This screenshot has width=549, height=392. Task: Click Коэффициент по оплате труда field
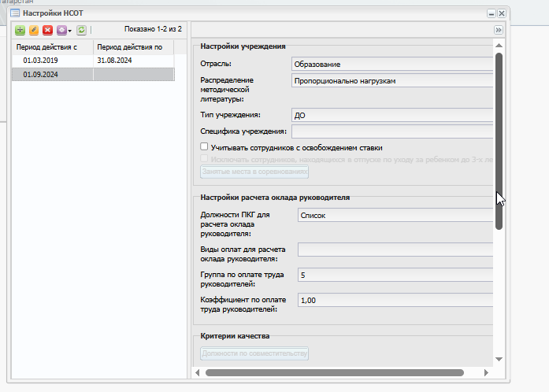[x=395, y=300]
